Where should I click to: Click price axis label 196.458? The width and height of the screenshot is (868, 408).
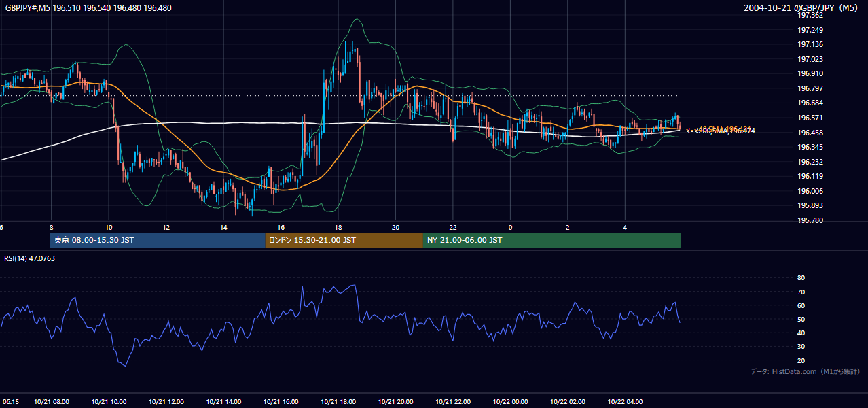point(810,133)
